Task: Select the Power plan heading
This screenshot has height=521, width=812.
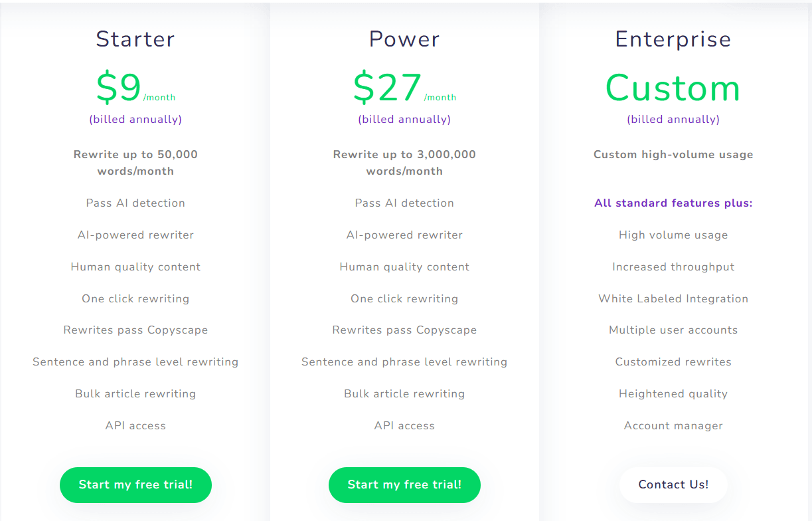Action: [404, 39]
